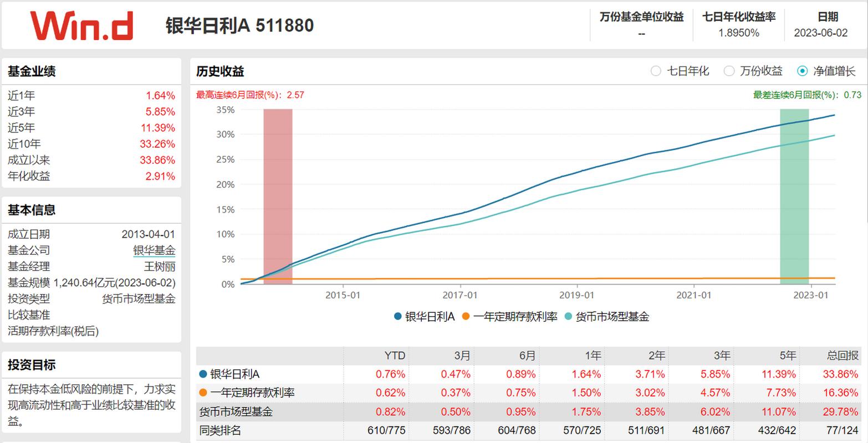This screenshot has height=443, width=868.
Task: Click the YTD column header
Action: coord(395,356)
